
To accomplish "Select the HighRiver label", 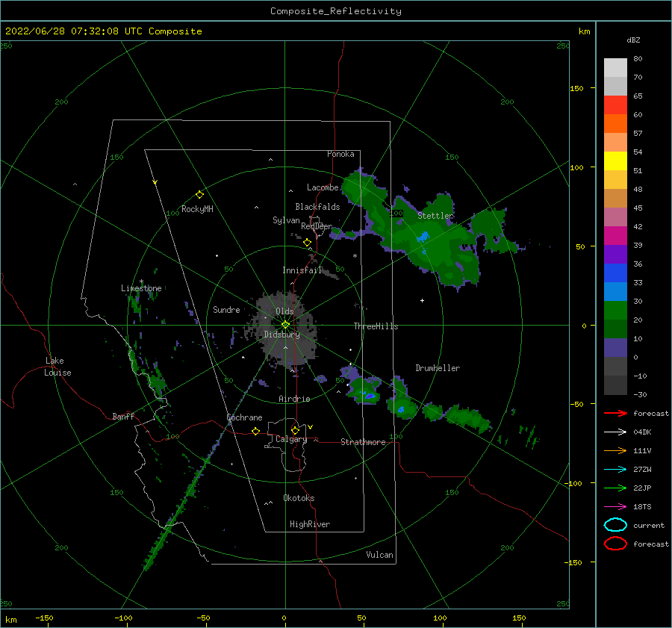I will (310, 525).
